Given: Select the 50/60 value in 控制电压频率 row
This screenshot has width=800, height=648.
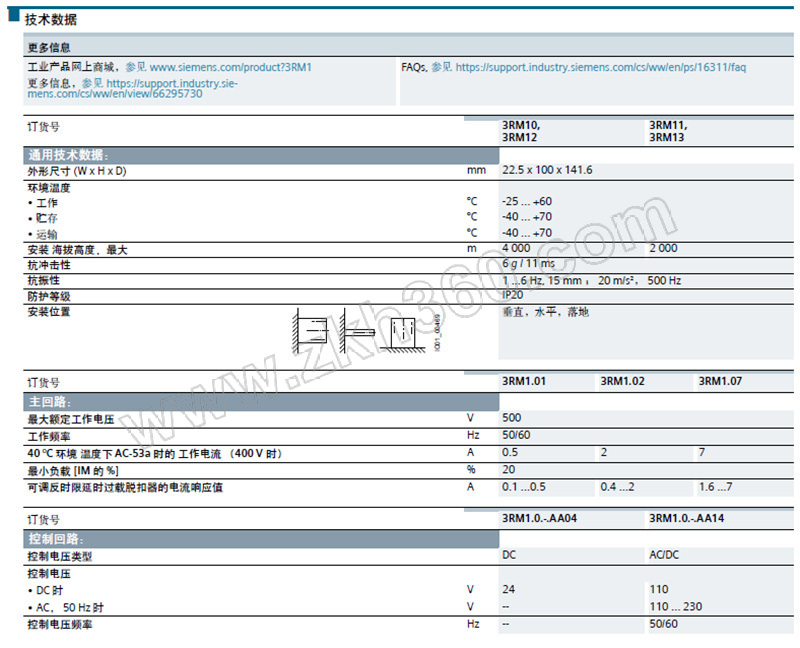Looking at the screenshot, I should pyautogui.click(x=663, y=624).
